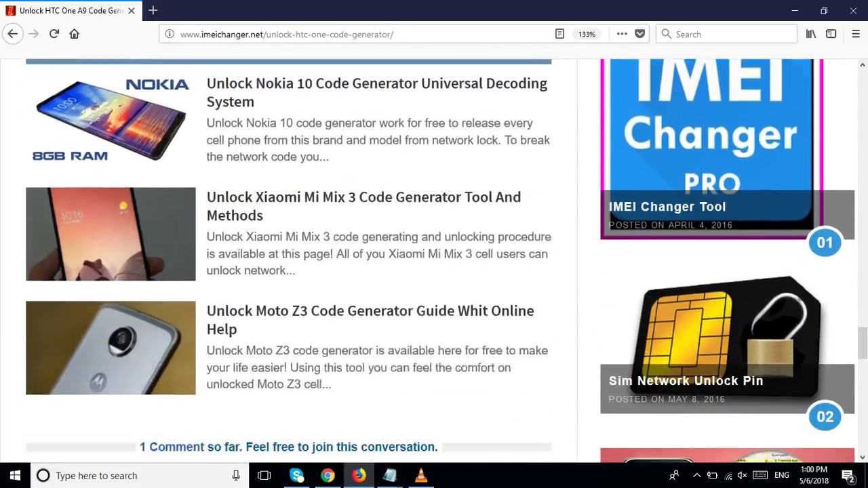Open Google Chrome from the taskbar
This screenshot has height=488, width=868.
pos(328,475)
